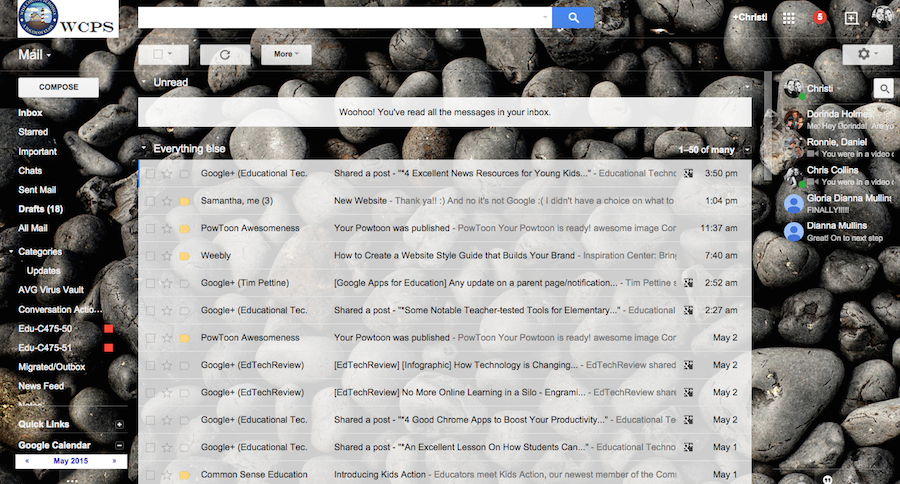
Task: Click the share new post icon
Action: click(852, 18)
